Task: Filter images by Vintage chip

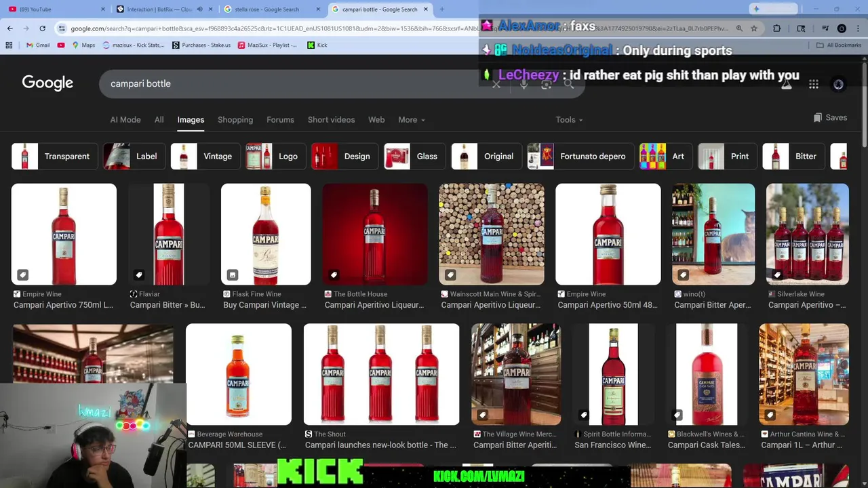Action: click(205, 157)
